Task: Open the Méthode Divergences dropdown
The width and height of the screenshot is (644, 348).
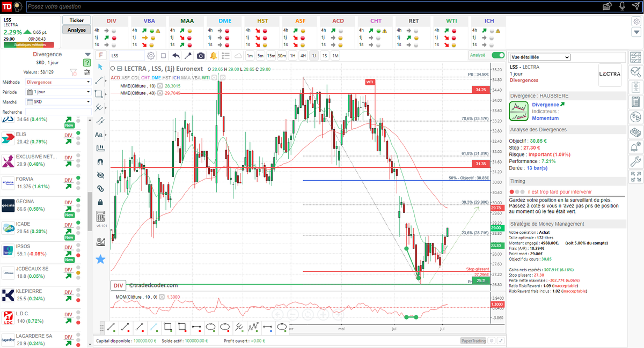Action: point(58,82)
